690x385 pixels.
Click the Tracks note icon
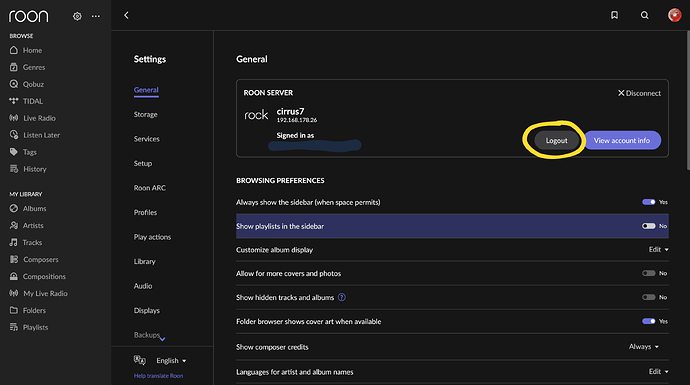tap(14, 242)
